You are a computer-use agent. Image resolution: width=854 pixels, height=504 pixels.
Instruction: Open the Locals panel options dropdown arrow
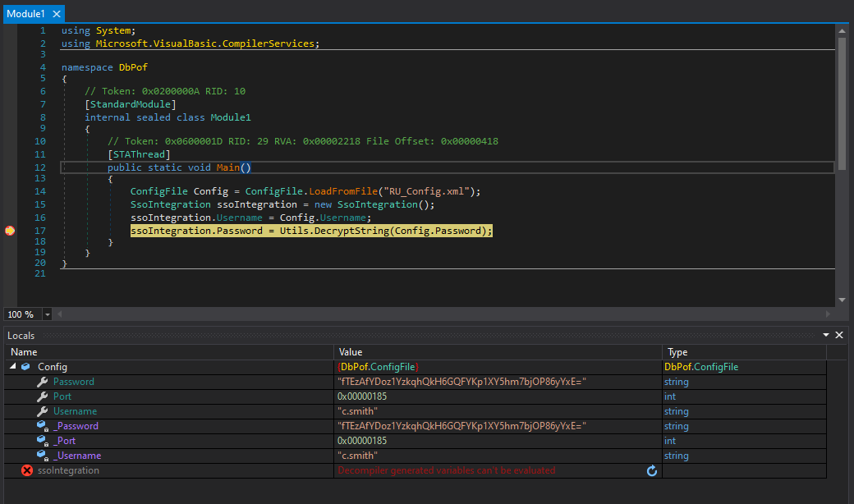826,335
